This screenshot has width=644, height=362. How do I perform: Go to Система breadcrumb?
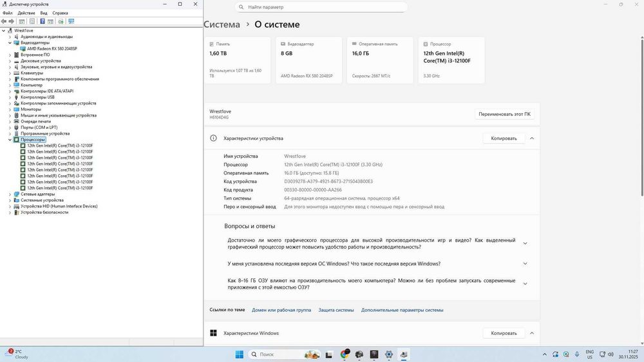pyautogui.click(x=222, y=24)
